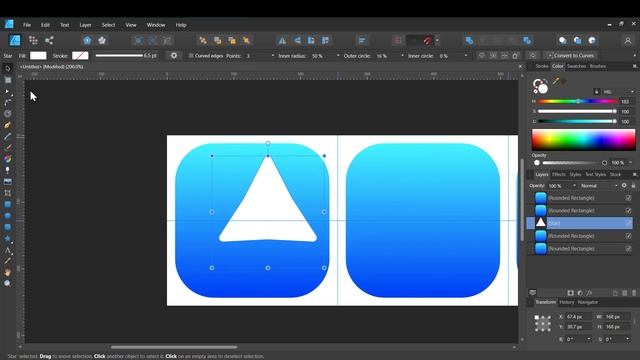640x360 pixels.
Task: Toggle visibility of second Rounded Rectangle layer
Action: (628, 211)
